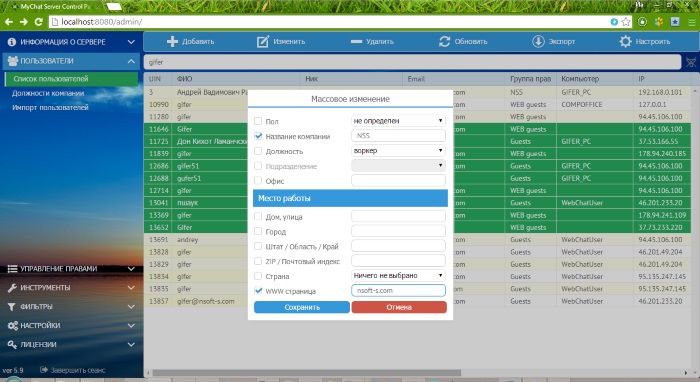The image size is (700, 382).
Task: Open the Должность dropdown showing воркер
Action: pyautogui.click(x=398, y=151)
